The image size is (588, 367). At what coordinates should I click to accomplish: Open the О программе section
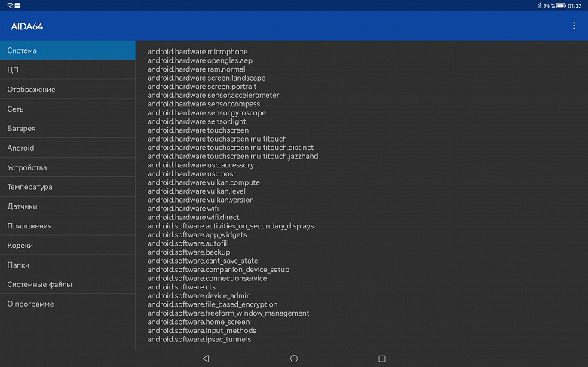pos(68,304)
